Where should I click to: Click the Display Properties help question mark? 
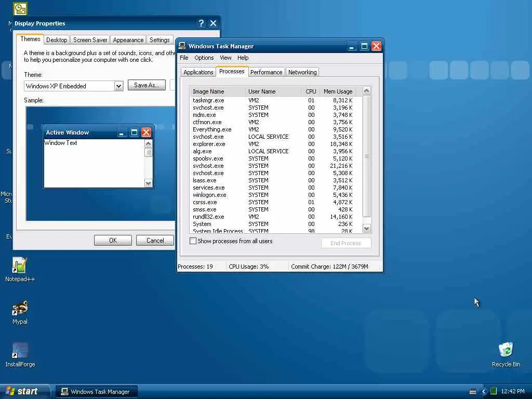pyautogui.click(x=201, y=23)
